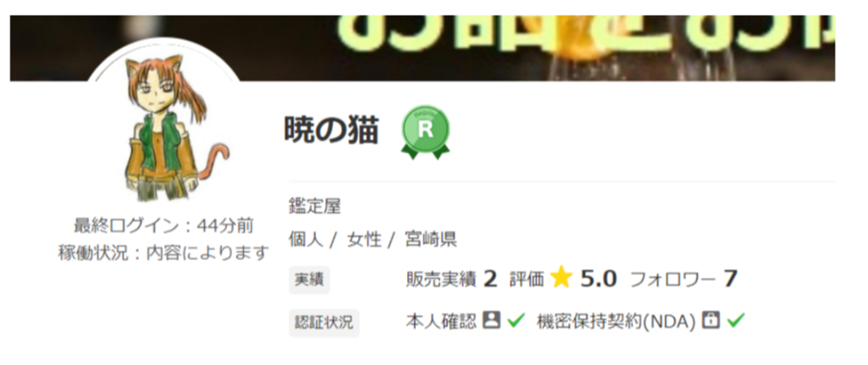The height and width of the screenshot is (365, 868).
Task: Click the profile header banner image
Action: tap(423, 48)
